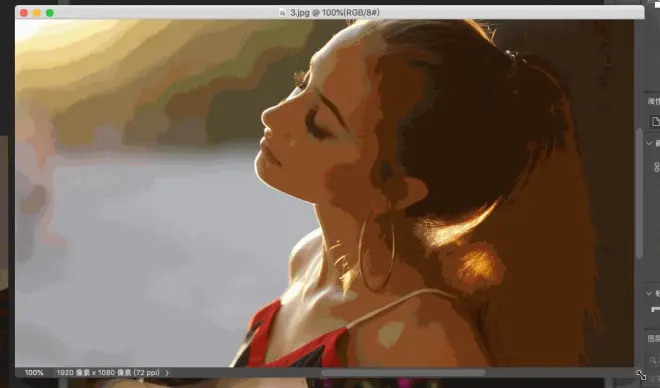Click the 1920 x 1080 document info text
The image size is (660, 388).
pyautogui.click(x=108, y=373)
